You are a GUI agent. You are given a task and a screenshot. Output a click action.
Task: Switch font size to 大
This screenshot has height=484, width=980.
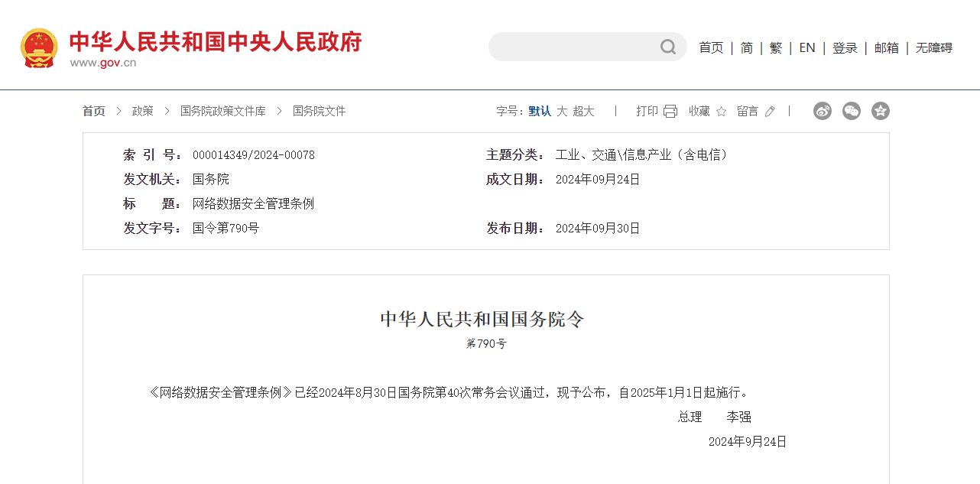pyautogui.click(x=560, y=111)
